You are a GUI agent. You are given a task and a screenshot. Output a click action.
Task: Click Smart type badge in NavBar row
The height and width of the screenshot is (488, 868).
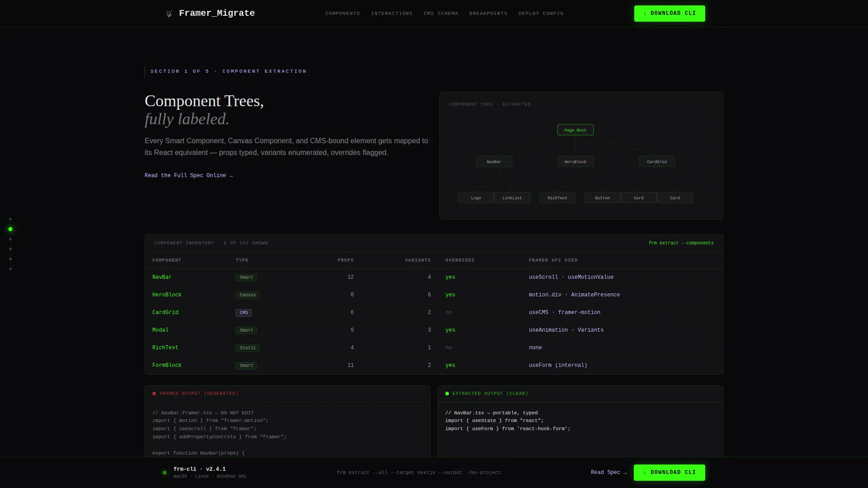tap(246, 277)
